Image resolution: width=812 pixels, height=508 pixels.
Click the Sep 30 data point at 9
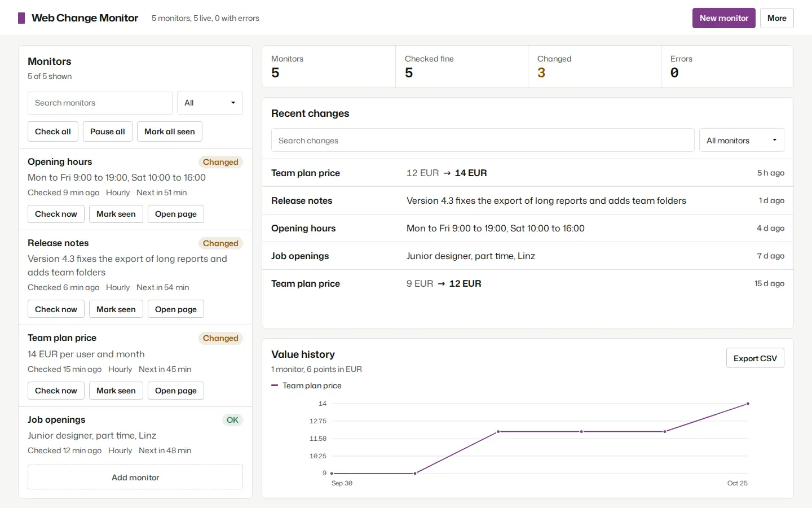332,473
